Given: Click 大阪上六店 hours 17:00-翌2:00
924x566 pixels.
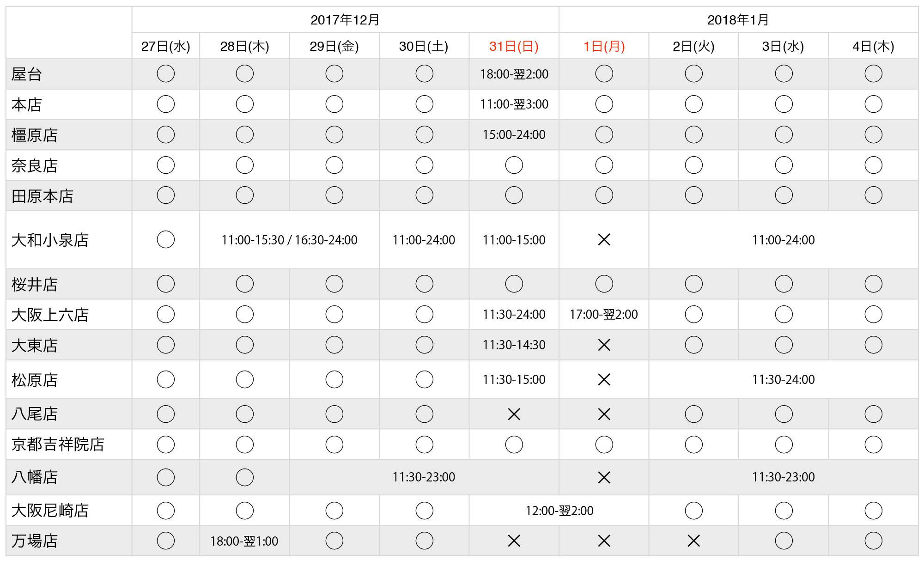Looking at the screenshot, I should (604, 315).
